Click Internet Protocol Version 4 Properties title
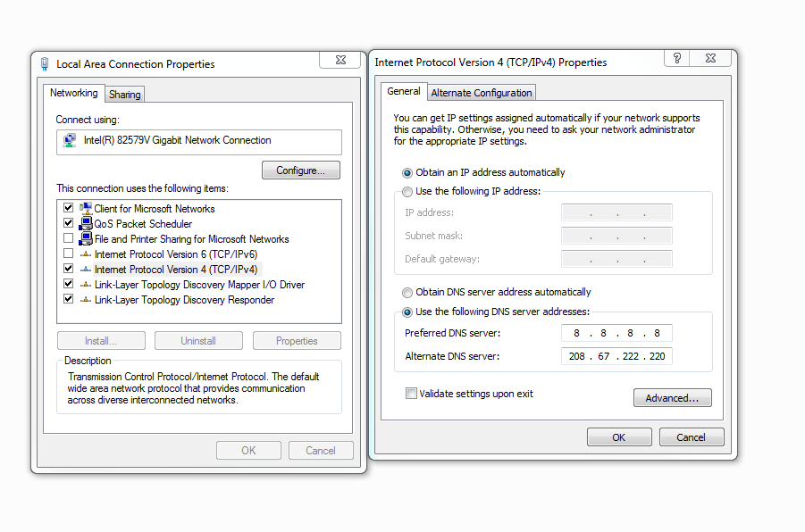 click(x=491, y=62)
